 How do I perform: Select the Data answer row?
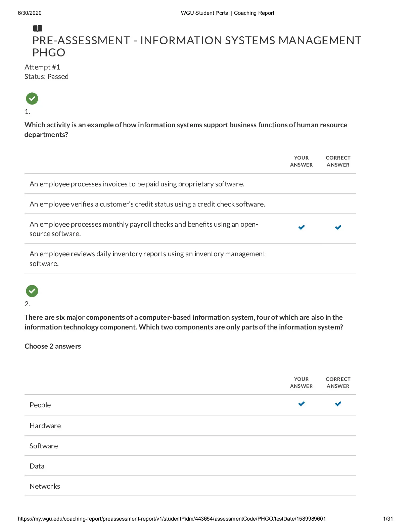190,466
